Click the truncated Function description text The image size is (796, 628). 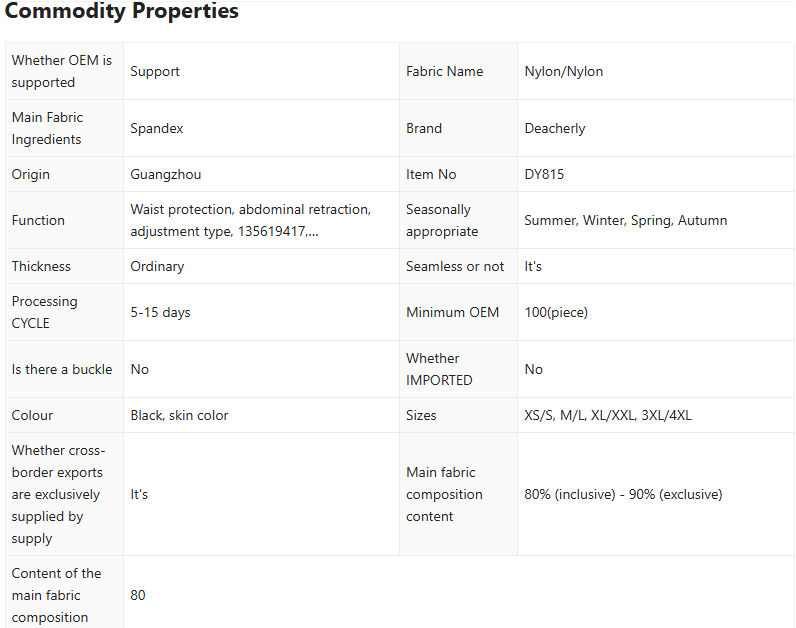pyautogui.click(x=250, y=220)
